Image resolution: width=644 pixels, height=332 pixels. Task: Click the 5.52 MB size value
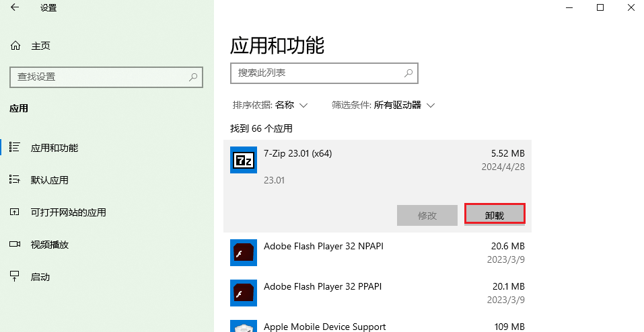tap(507, 153)
